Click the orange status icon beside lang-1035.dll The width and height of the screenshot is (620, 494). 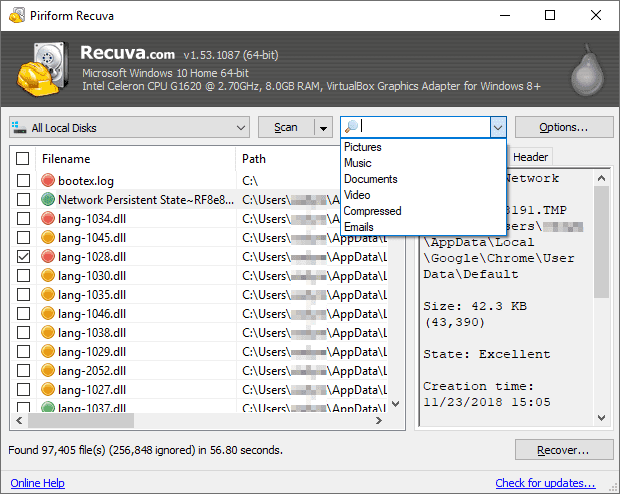pos(48,294)
